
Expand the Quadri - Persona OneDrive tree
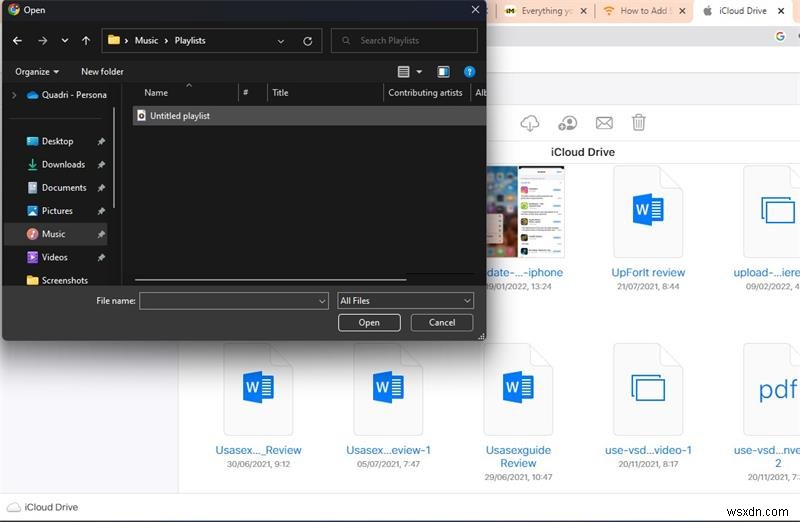tap(14, 95)
